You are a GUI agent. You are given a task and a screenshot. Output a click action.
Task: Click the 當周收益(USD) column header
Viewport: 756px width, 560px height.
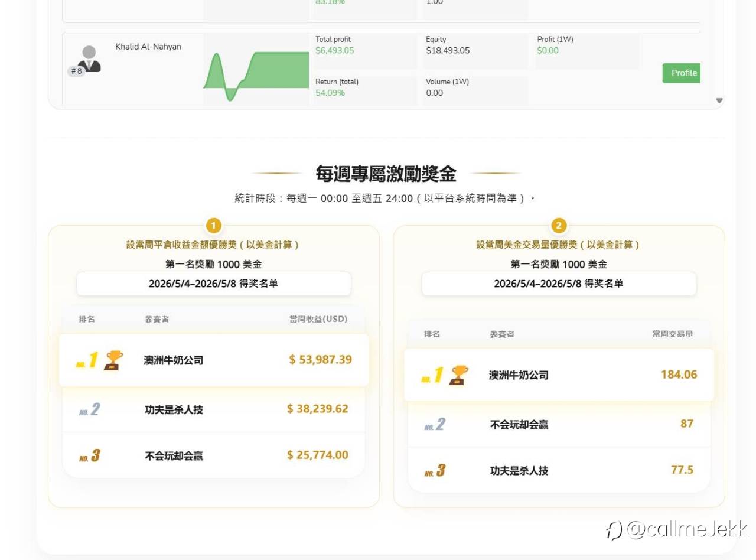click(x=318, y=319)
